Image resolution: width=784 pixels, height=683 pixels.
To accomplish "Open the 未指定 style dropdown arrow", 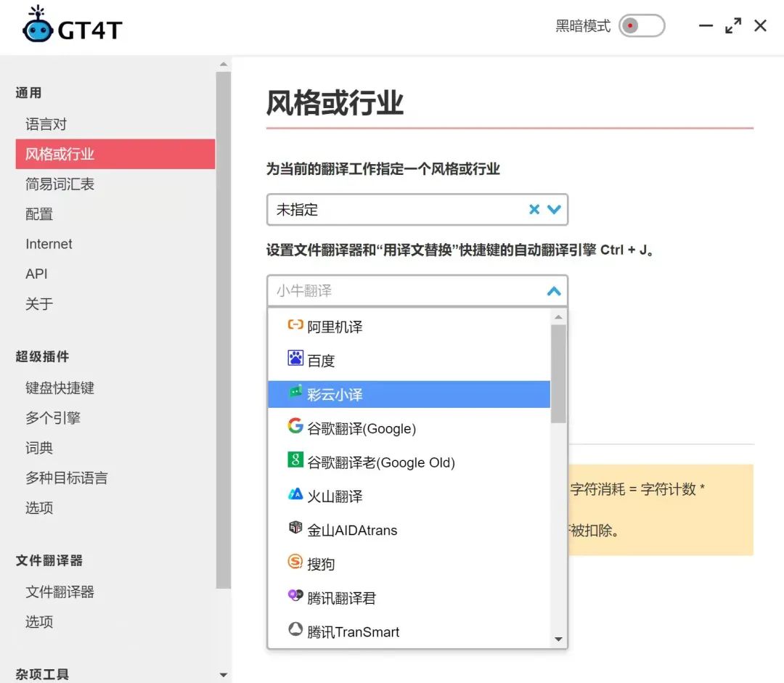I will tap(554, 210).
